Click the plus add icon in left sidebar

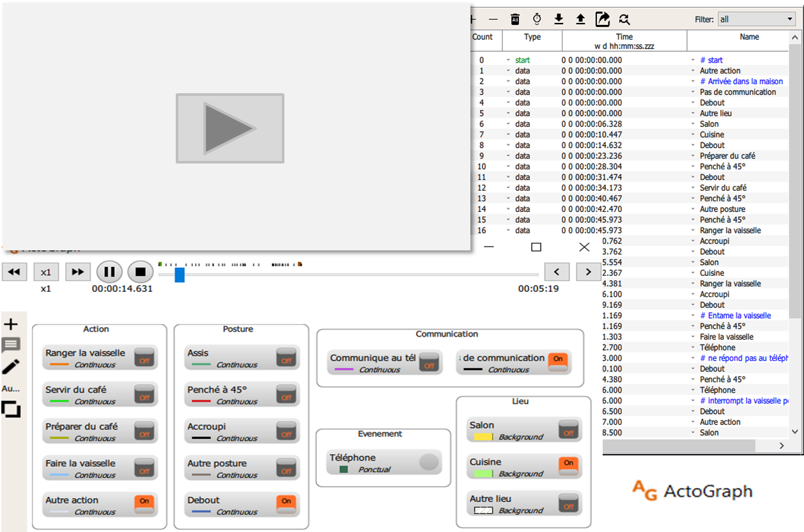pyautogui.click(x=10, y=324)
